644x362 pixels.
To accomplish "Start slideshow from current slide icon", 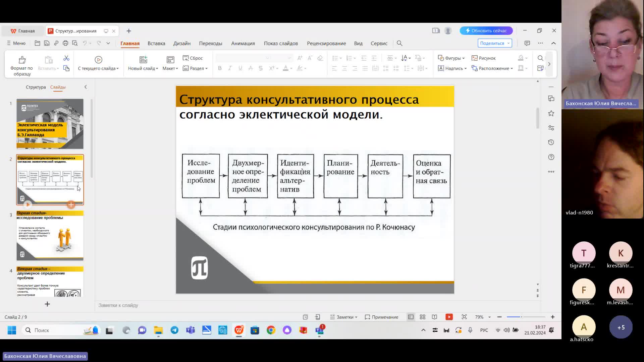I will coord(98,60).
